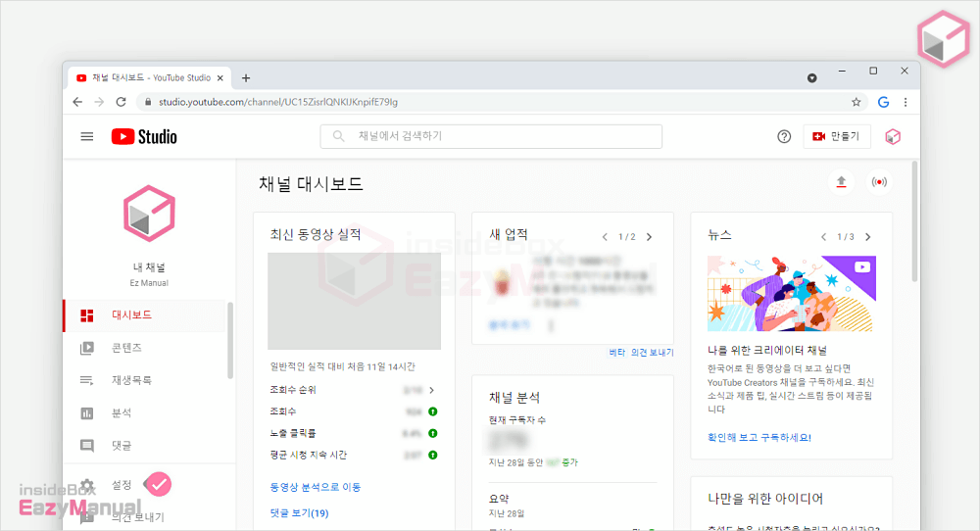Screen dimensions: 980x531
Task: Open the hamburger menu in YouTube Studio
Action: click(87, 136)
